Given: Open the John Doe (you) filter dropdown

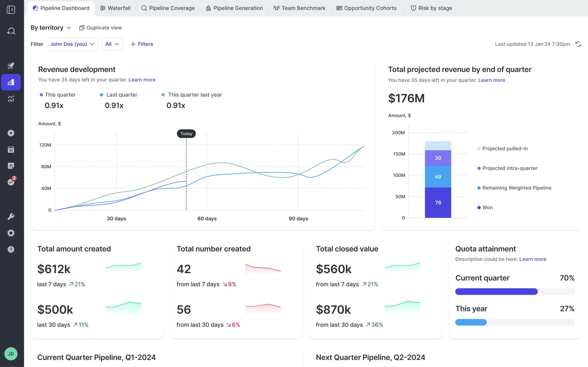Looking at the screenshot, I should 73,44.
